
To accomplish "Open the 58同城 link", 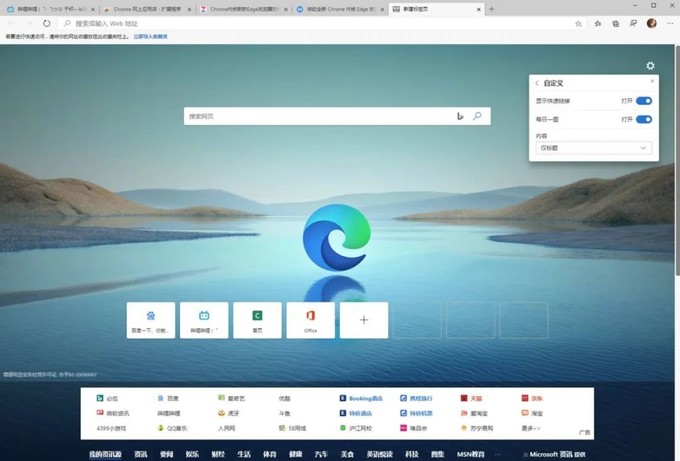I will 293,428.
